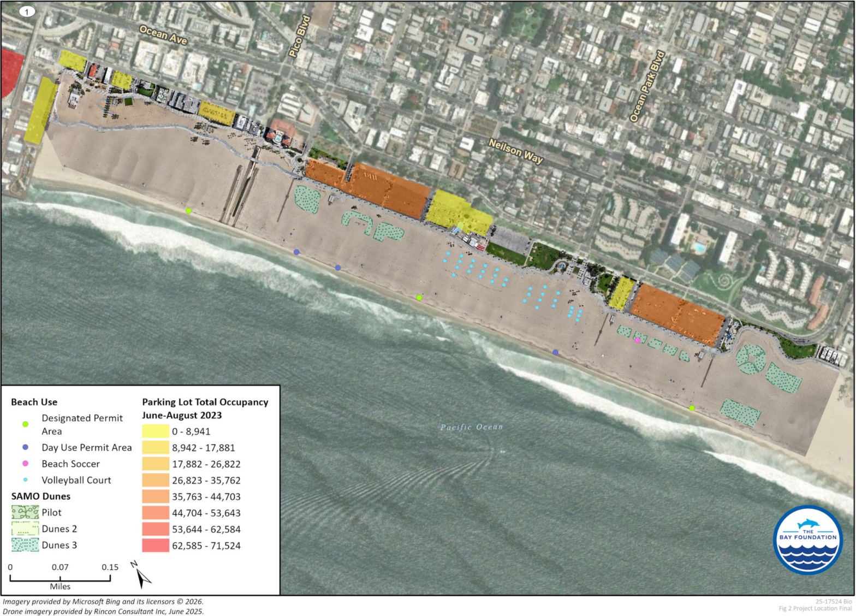This screenshot has height=616, width=856.
Task: Click the Pico Blvd street label
Action: 299,37
